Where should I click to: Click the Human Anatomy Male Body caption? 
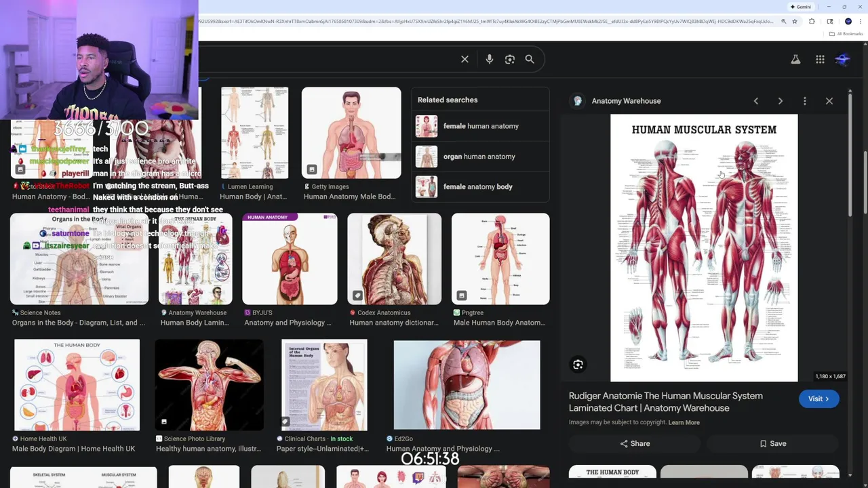(x=349, y=197)
